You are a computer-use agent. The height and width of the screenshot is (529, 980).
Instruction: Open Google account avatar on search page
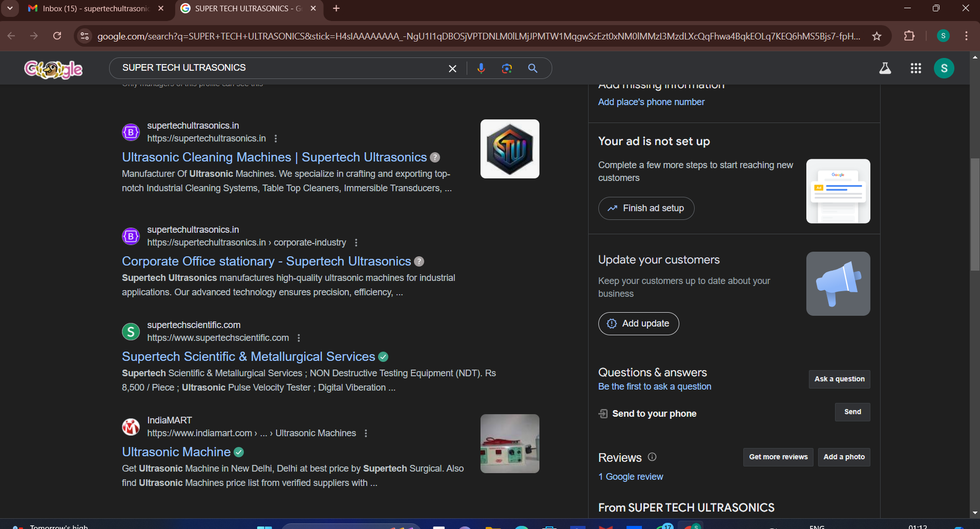[x=944, y=68]
